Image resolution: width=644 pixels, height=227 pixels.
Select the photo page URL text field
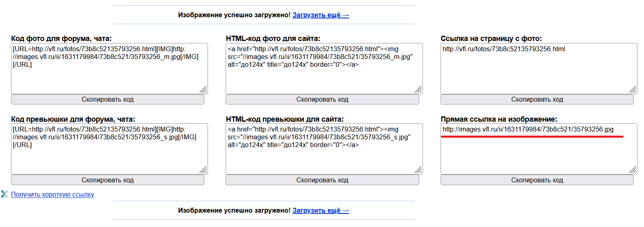click(x=539, y=70)
